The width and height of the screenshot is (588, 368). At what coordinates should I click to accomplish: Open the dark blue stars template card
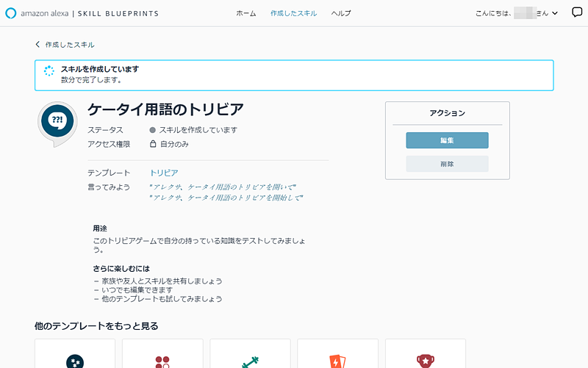point(75,353)
